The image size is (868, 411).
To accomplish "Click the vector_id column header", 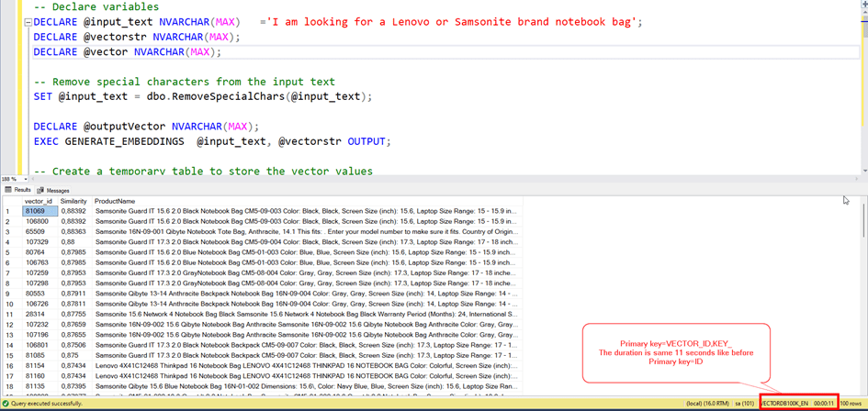I will [39, 201].
